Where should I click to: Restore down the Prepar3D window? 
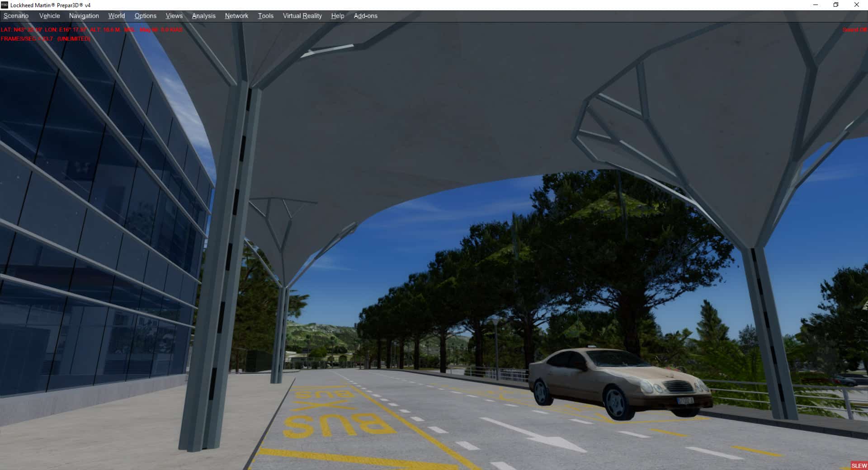[836, 5]
